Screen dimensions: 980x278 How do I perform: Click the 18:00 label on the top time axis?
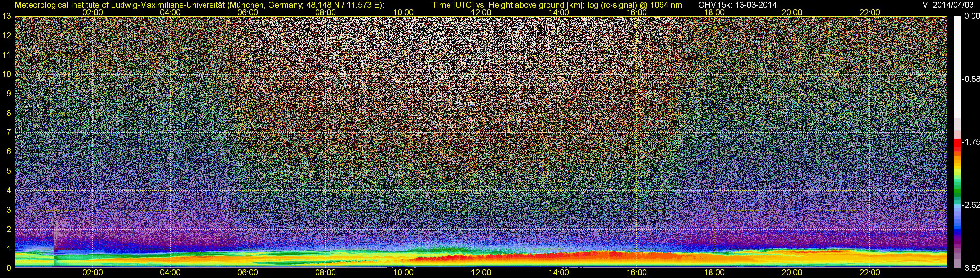pyautogui.click(x=714, y=12)
